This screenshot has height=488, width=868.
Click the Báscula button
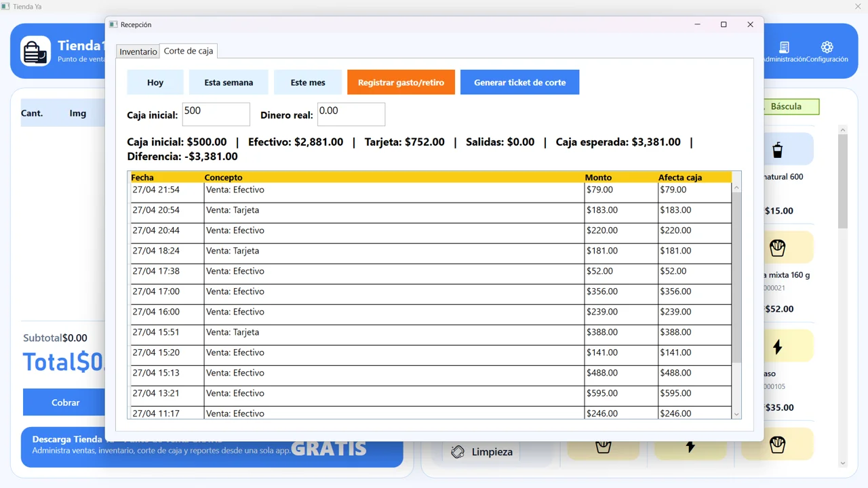[x=791, y=106]
